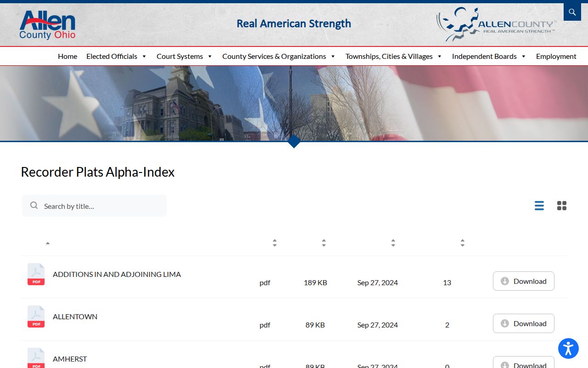
Task: Open the site search magnifier icon
Action: (x=572, y=12)
